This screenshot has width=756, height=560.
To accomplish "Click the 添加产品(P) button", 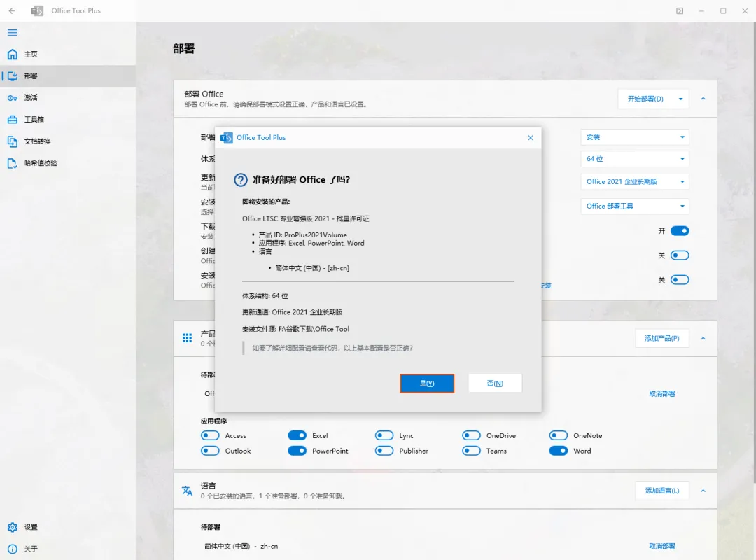I will [662, 339].
